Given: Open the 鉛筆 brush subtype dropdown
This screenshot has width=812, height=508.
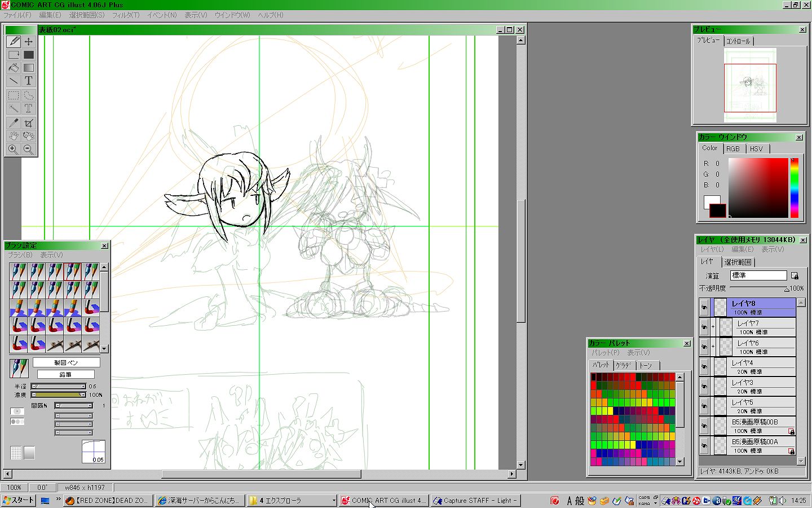Looking at the screenshot, I should [65, 374].
